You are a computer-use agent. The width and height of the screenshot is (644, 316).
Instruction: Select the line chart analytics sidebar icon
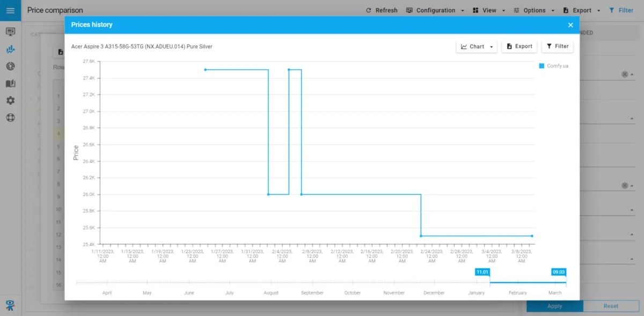pos(10,49)
